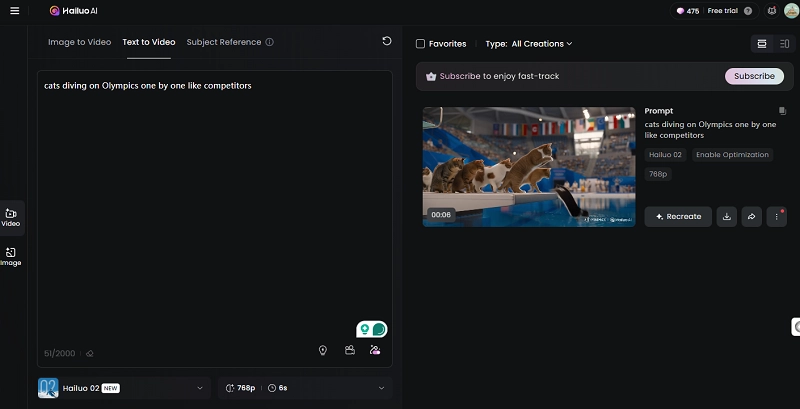Click the 51/2000 character counter
Image resolution: width=800 pixels, height=409 pixels.
[x=60, y=353]
